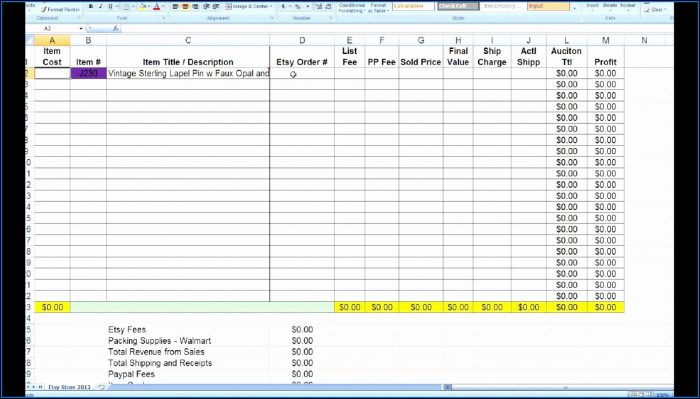Align text right
The height and width of the screenshot is (399, 700).
[x=195, y=7]
